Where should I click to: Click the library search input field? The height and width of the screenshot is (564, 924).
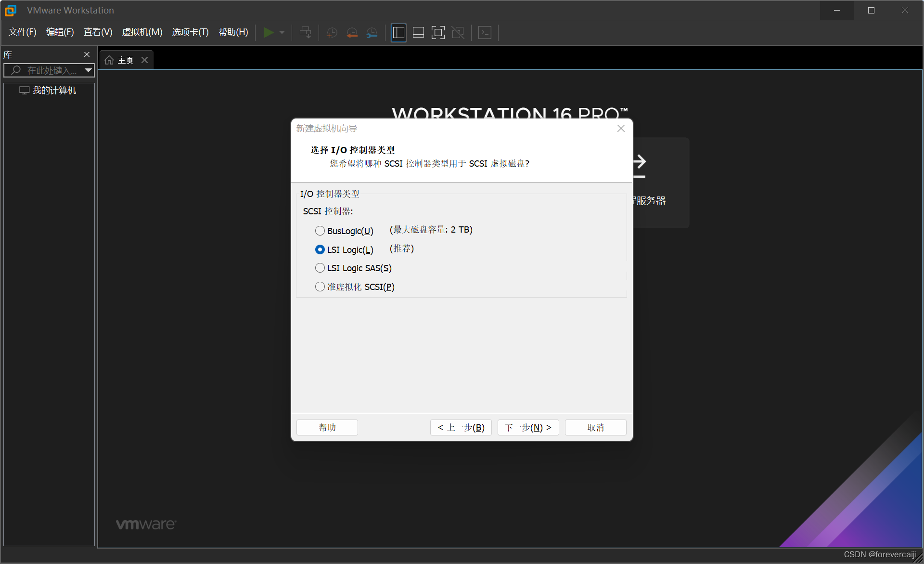pos(51,70)
